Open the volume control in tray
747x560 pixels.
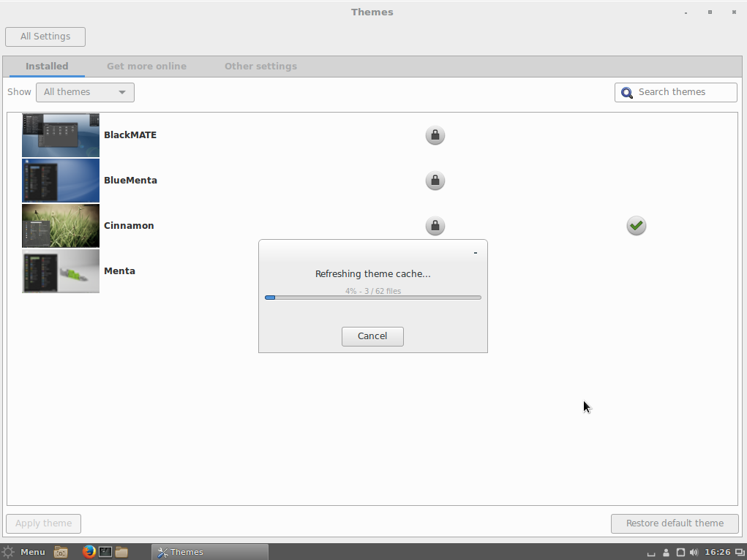tap(694, 553)
